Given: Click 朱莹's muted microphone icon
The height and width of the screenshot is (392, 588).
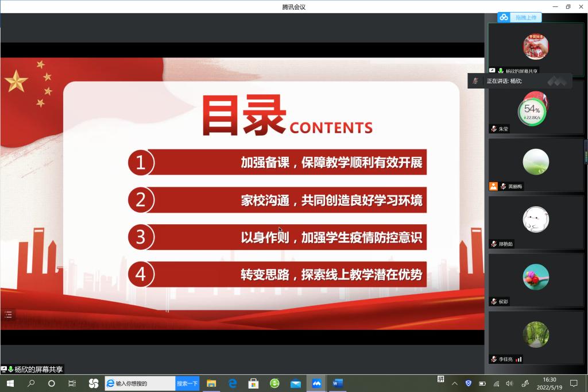Looking at the screenshot, I should pos(493,129).
